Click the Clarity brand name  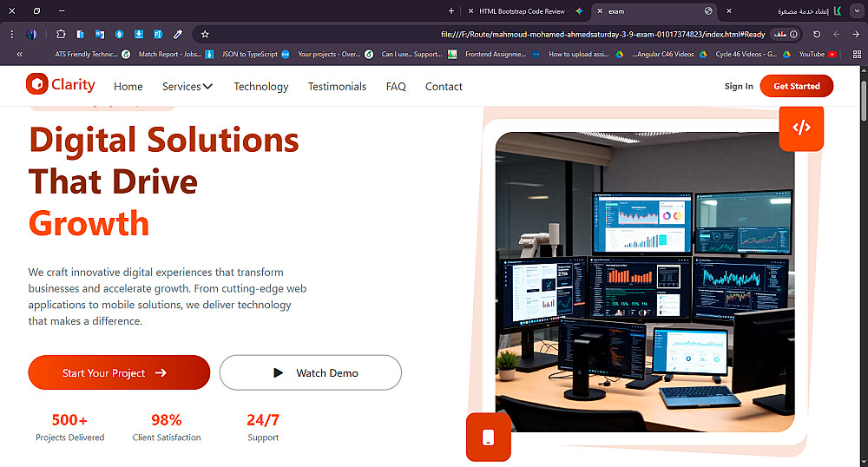point(73,84)
